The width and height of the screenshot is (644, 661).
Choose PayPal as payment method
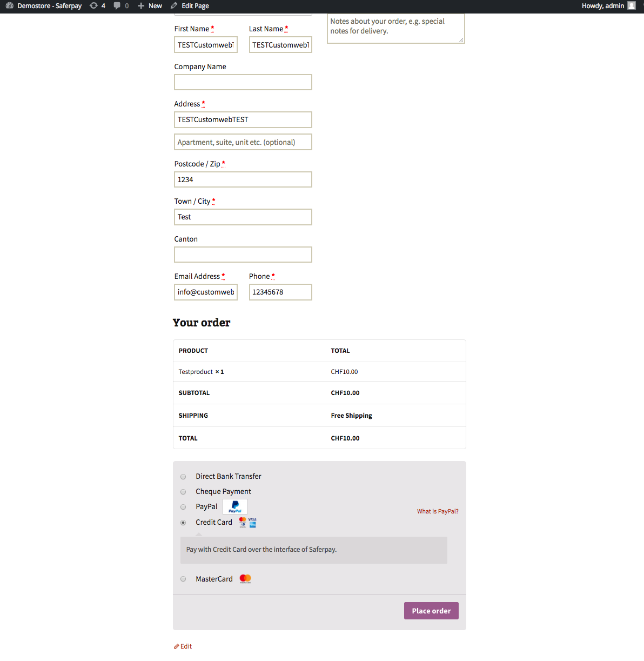pyautogui.click(x=183, y=507)
